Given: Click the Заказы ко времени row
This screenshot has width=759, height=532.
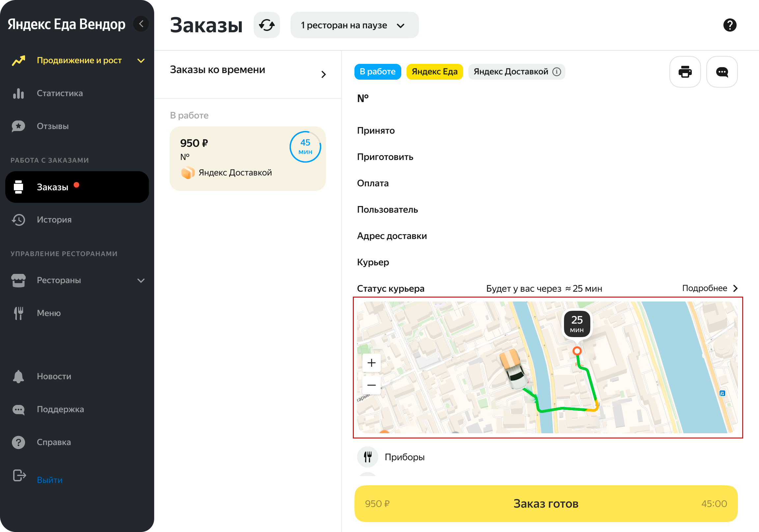Looking at the screenshot, I should tap(248, 74).
